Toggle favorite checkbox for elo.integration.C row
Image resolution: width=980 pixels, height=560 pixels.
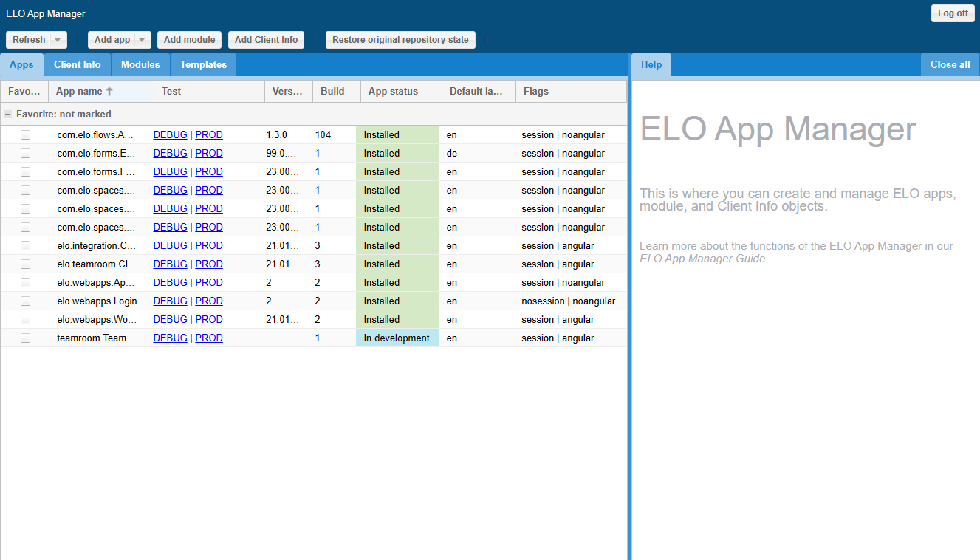coord(25,246)
